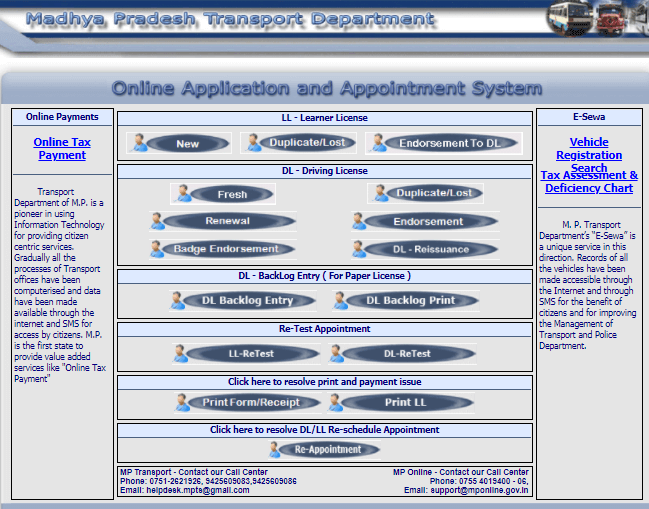Click person icon beside DL Duplicate/Lost
The image size is (649, 509).
tap(380, 193)
